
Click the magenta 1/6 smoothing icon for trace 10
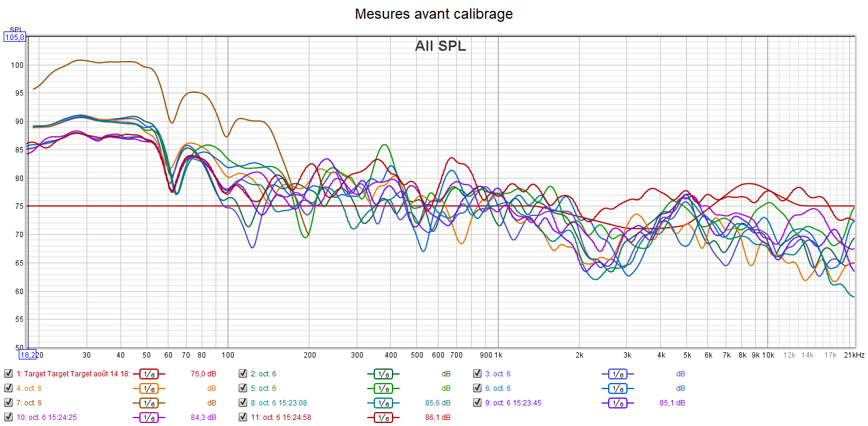click(x=148, y=417)
